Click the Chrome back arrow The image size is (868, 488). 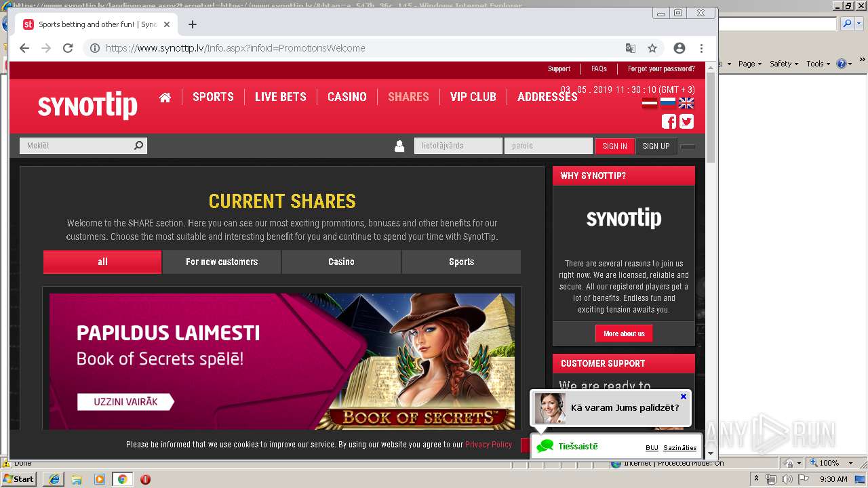[24, 48]
